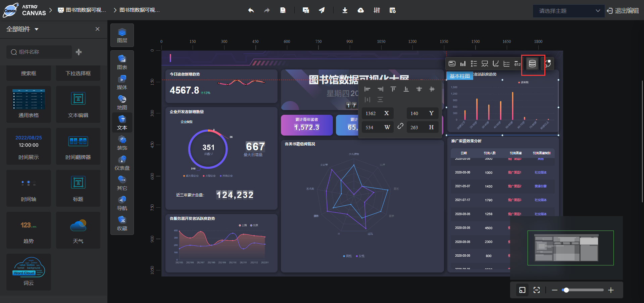Click the download arrow icon in top toolbar

click(x=345, y=10)
